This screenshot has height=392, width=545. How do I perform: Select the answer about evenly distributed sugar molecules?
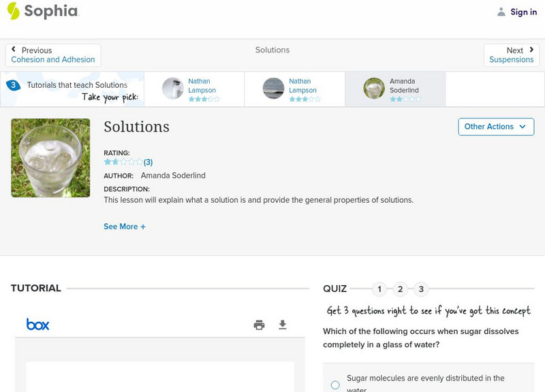(x=334, y=383)
